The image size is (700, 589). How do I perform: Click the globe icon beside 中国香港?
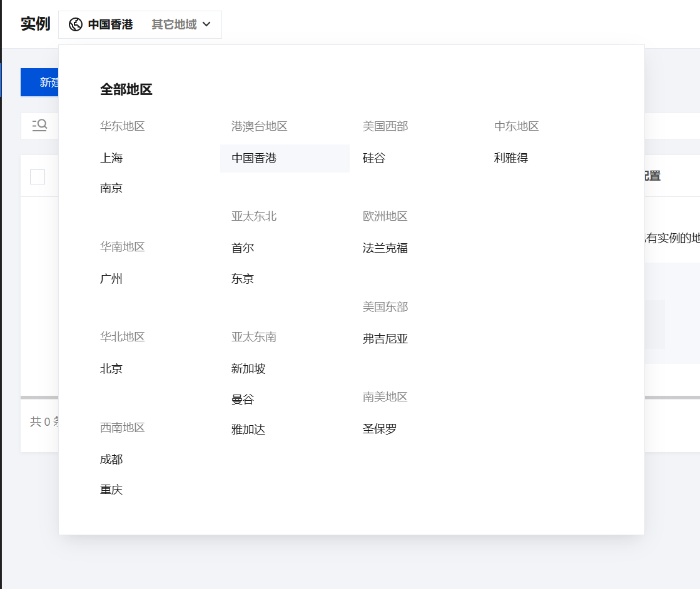tap(76, 24)
